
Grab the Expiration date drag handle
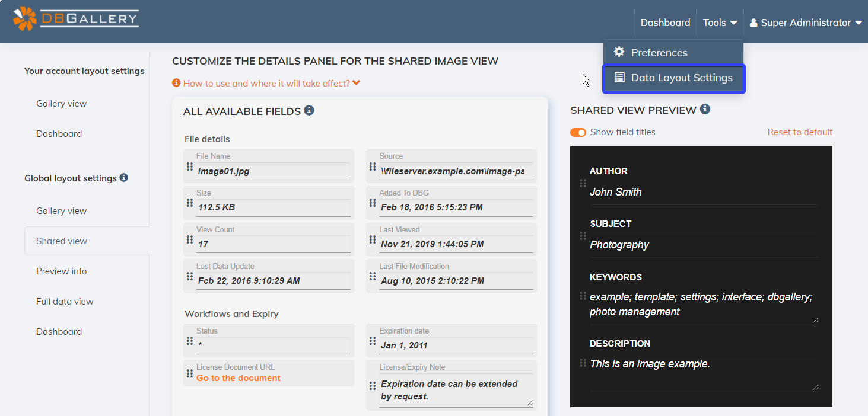pos(373,341)
